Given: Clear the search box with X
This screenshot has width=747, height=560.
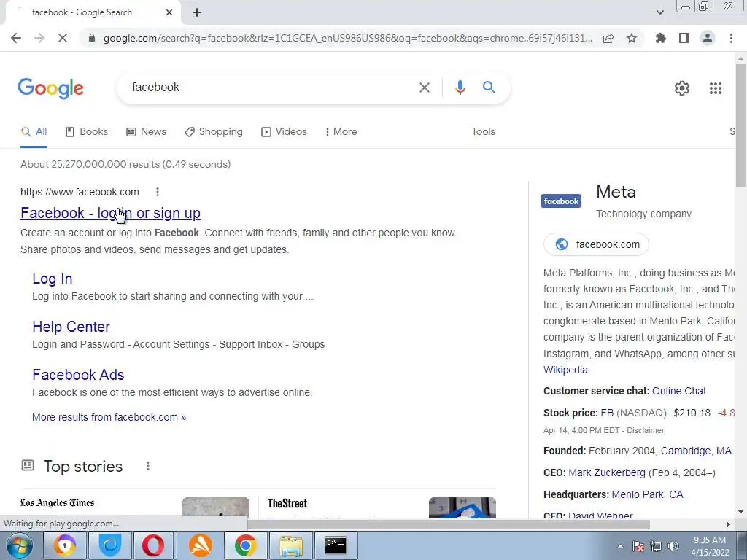Looking at the screenshot, I should coord(425,87).
